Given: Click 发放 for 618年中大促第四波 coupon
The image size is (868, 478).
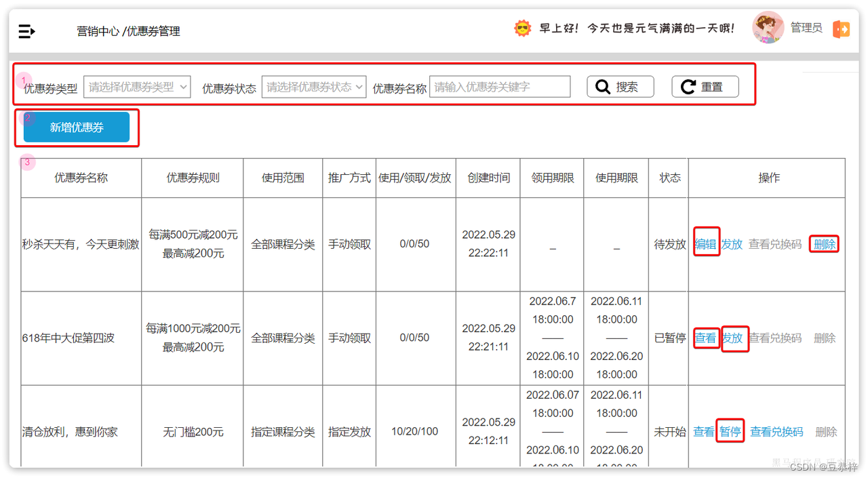Looking at the screenshot, I should pos(732,338).
